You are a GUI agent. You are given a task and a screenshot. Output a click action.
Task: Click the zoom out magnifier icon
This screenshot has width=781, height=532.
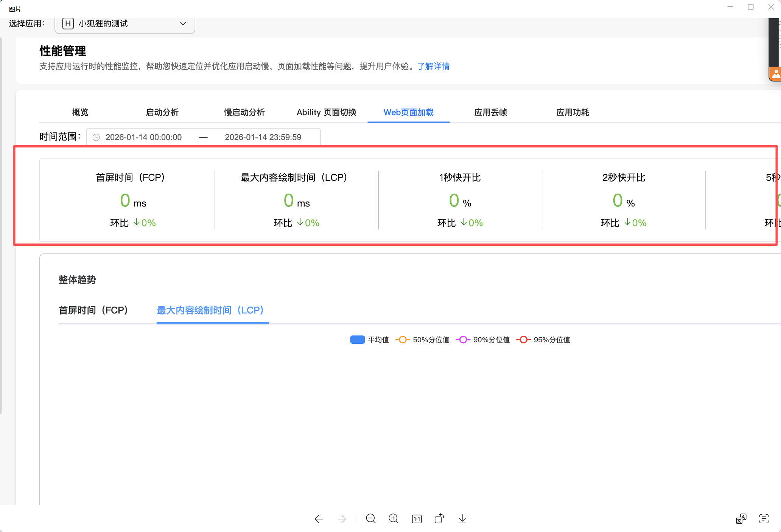[371, 519]
